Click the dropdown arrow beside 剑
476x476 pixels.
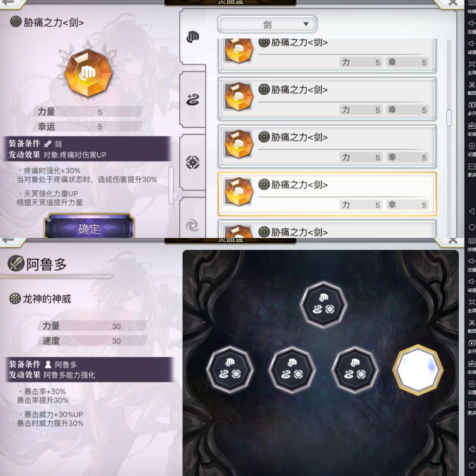306,24
